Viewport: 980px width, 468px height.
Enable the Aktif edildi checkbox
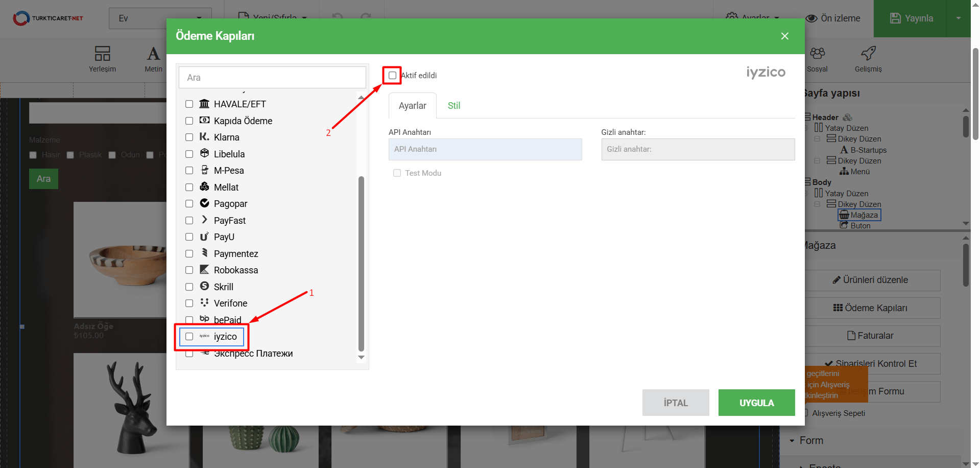click(392, 76)
